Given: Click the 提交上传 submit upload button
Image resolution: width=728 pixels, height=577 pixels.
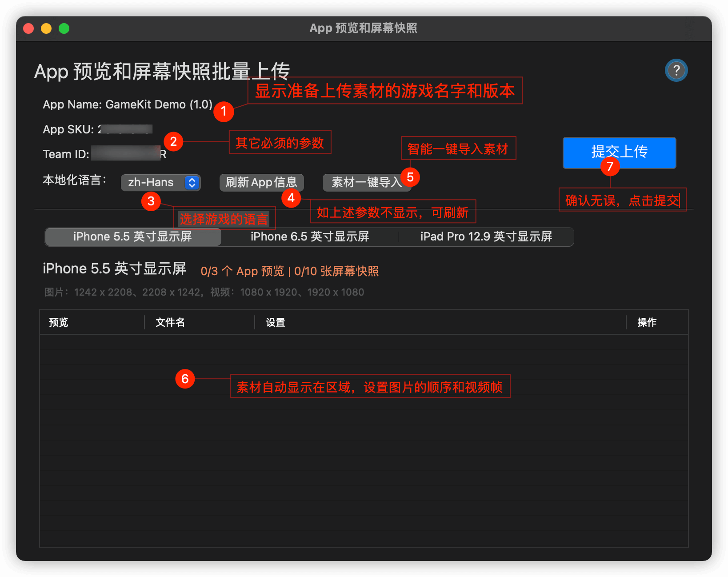Looking at the screenshot, I should click(619, 153).
